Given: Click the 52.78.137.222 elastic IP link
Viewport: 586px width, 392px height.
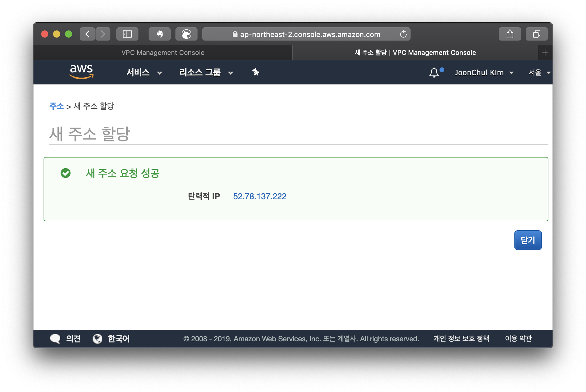Looking at the screenshot, I should click(260, 196).
